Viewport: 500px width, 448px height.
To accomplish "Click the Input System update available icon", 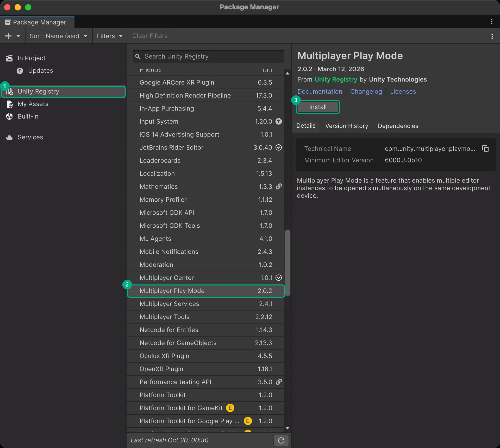I will 279,121.
